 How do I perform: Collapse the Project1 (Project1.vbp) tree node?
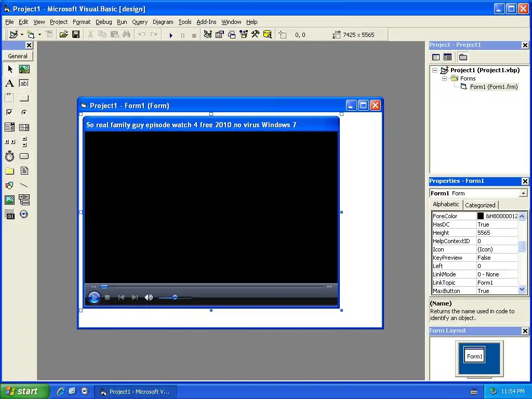435,71
